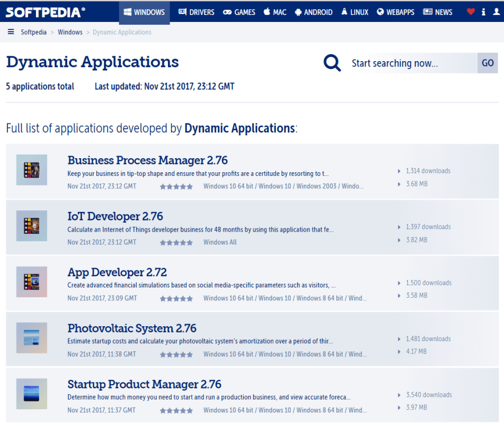Image resolution: width=504 pixels, height=427 pixels.
Task: Click the info icon in header
Action: 484,12
